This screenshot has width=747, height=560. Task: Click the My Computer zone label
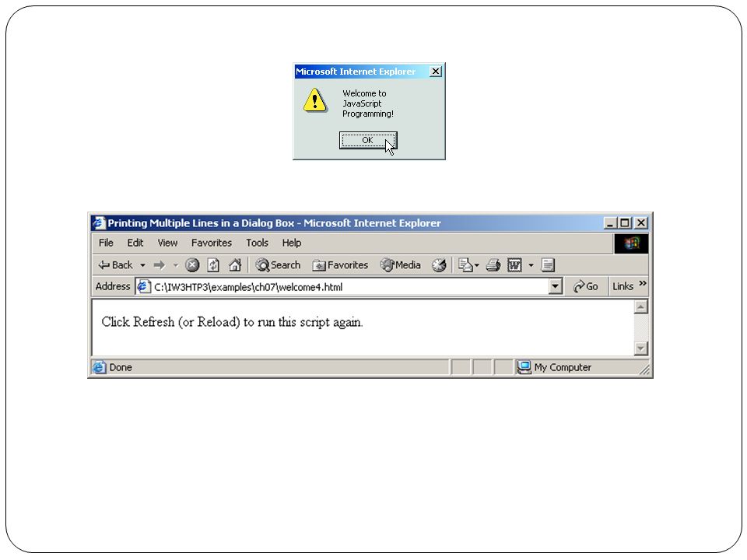[x=563, y=368]
